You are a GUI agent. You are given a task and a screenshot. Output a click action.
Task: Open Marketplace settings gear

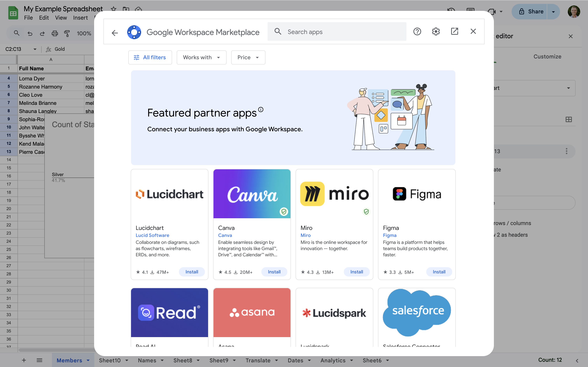(436, 31)
